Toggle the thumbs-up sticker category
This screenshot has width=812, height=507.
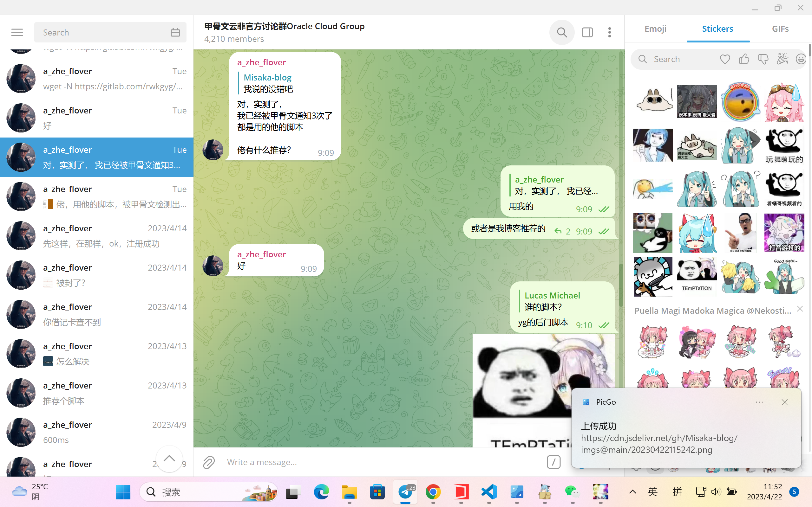(x=744, y=59)
